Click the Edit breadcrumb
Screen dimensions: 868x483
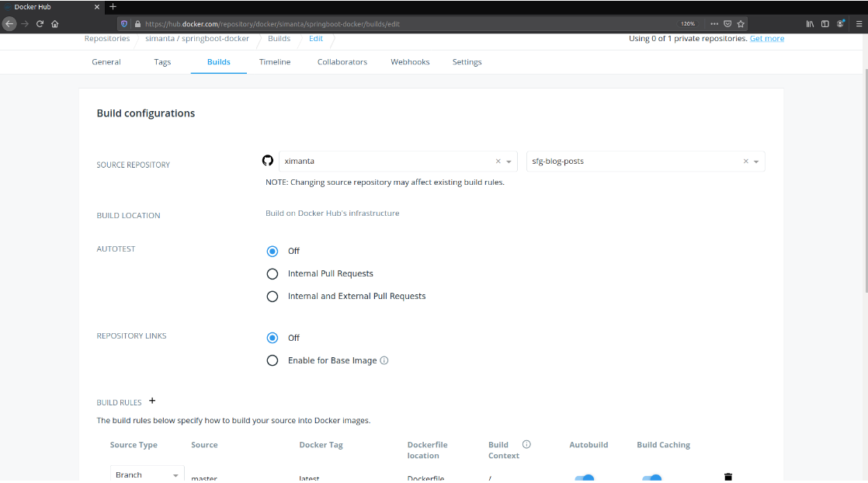tap(316, 39)
